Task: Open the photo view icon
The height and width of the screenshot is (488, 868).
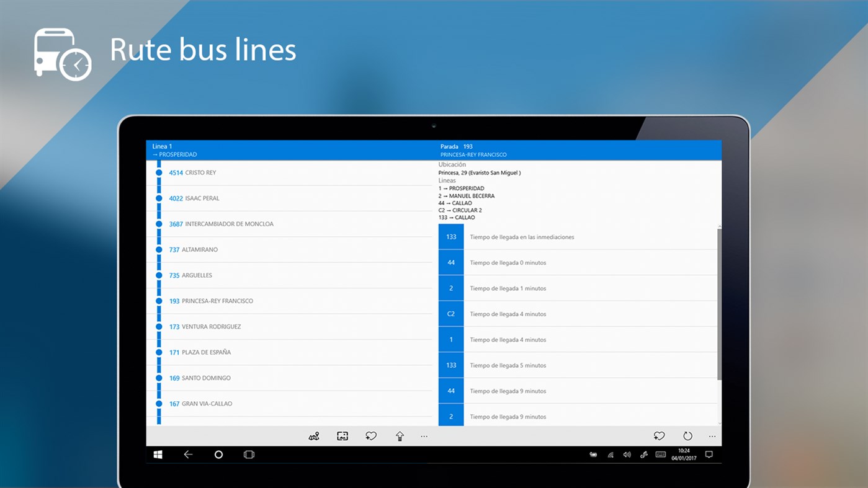Action: coord(342,436)
